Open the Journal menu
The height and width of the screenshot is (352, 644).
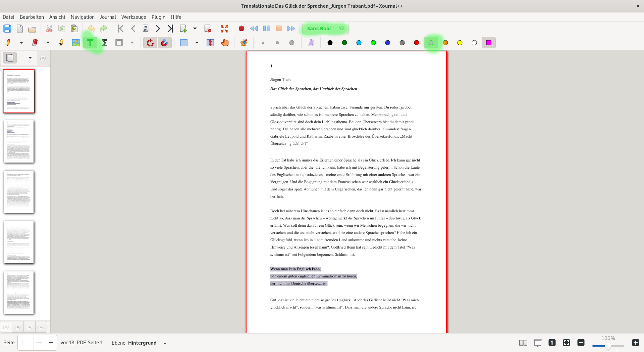(108, 17)
